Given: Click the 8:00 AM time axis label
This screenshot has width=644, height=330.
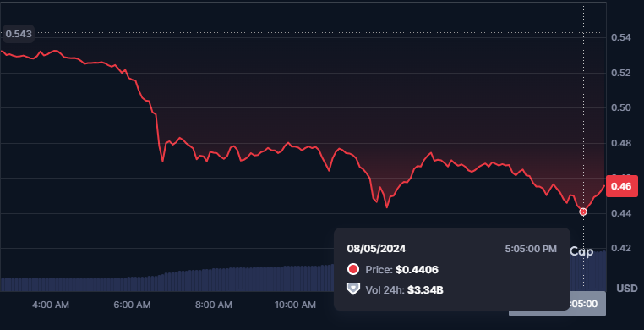Looking at the screenshot, I should 214,305.
